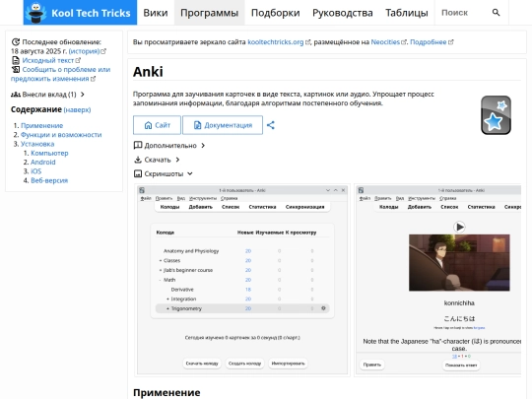Click Anatomy and Physiology deck in screenshot
The image size is (532, 399).
pos(191,251)
